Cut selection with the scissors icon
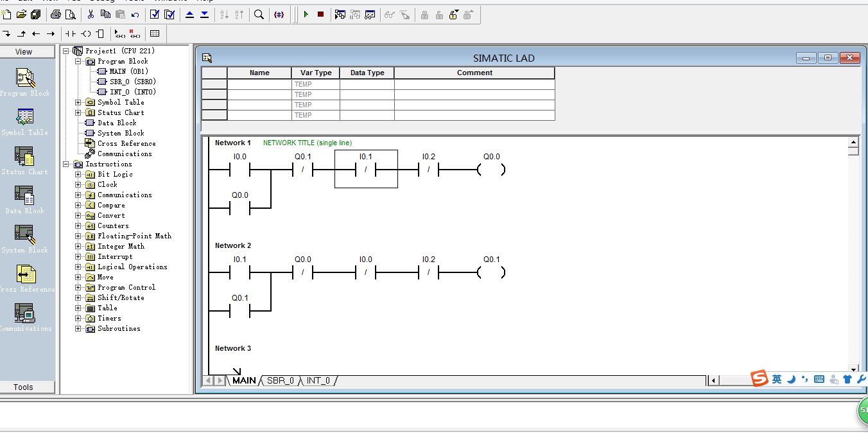The width and height of the screenshot is (868, 433). click(91, 14)
